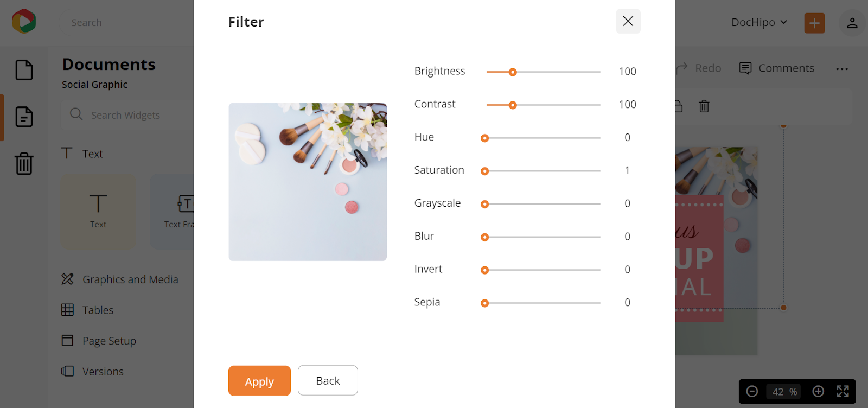868x408 pixels.
Task: Click the Back button in the Filter dialog
Action: pos(328,380)
